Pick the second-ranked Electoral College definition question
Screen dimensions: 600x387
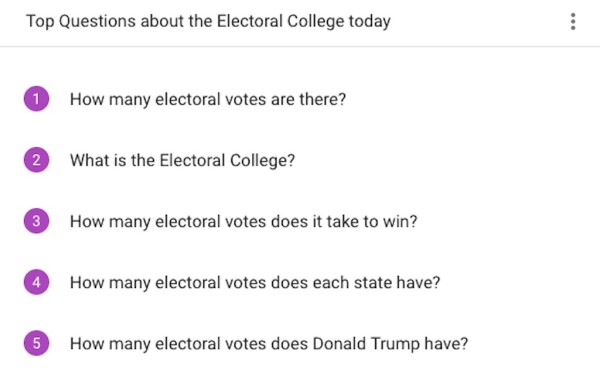[x=183, y=160]
